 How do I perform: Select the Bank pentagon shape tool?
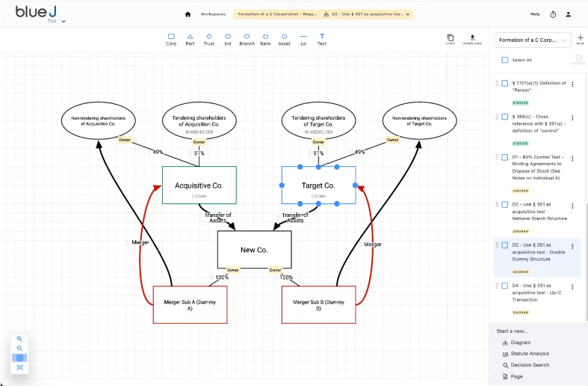[265, 40]
